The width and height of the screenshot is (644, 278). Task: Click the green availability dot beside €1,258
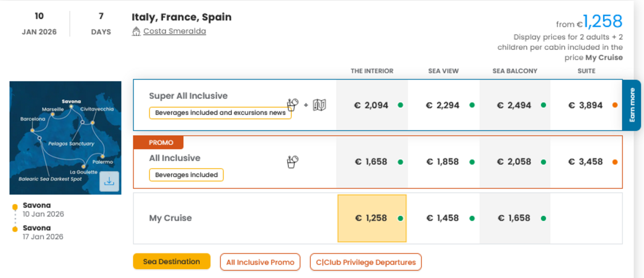pyautogui.click(x=400, y=218)
